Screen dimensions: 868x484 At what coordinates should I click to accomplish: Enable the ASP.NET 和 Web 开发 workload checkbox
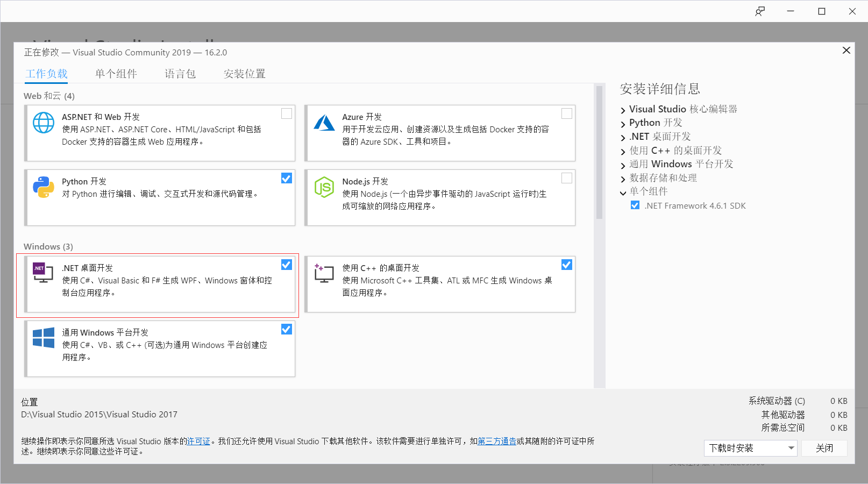(287, 113)
